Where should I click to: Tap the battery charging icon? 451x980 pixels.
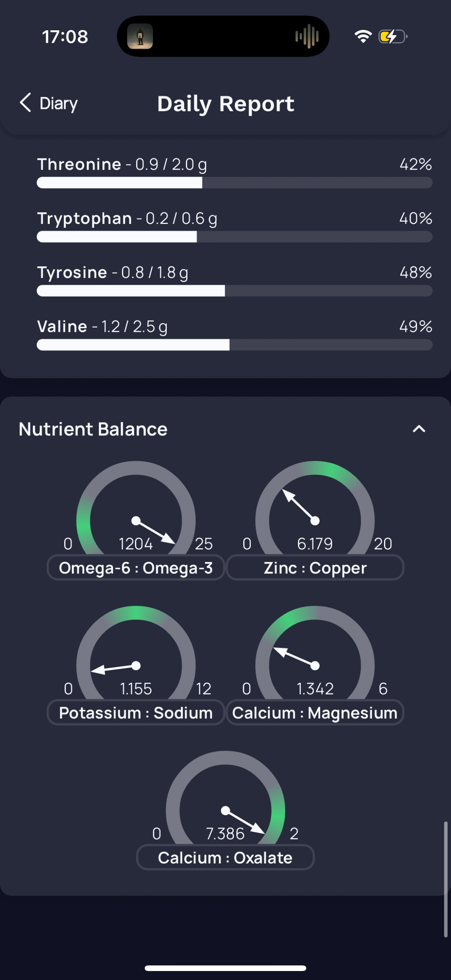[x=393, y=37]
